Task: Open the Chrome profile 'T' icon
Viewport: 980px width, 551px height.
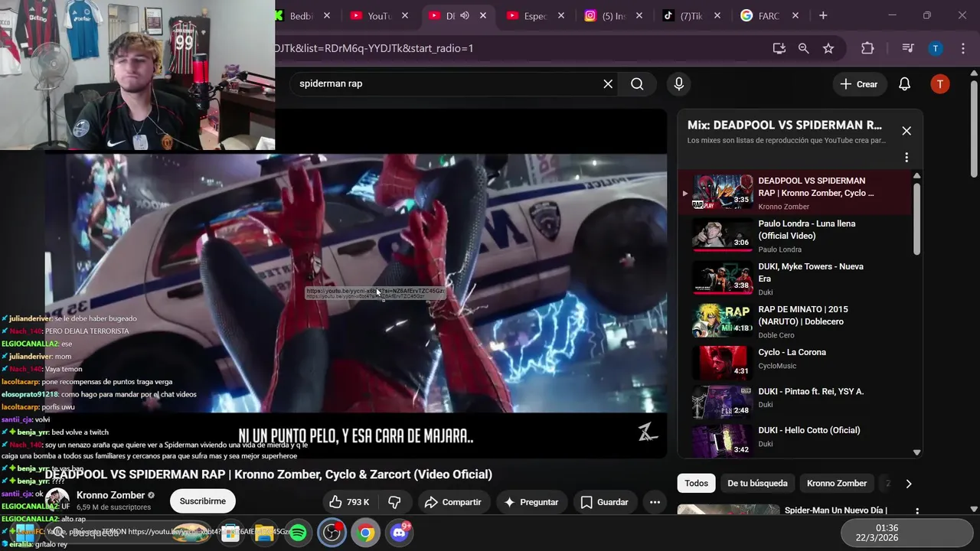Action: tap(935, 48)
